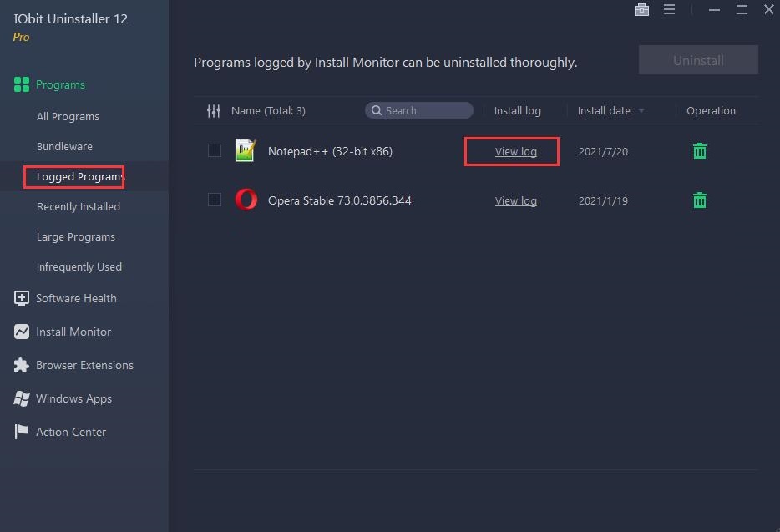Open the Install Monitor section
The width and height of the screenshot is (780, 532).
click(73, 332)
